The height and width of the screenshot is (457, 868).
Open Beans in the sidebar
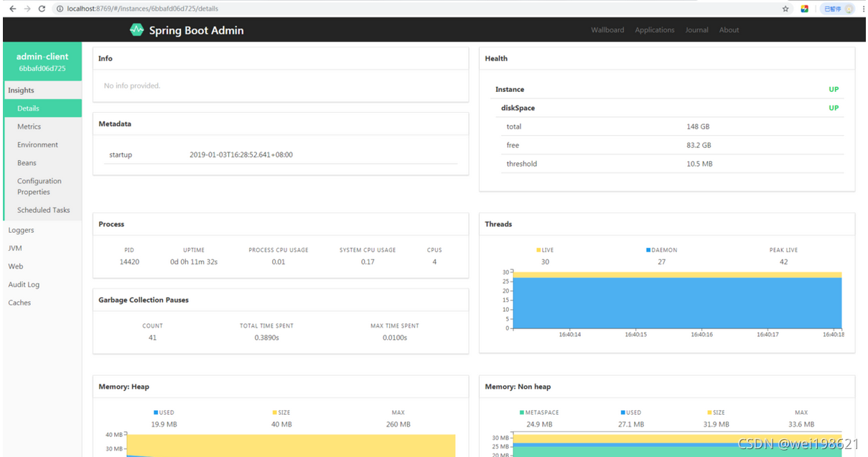(x=42, y=163)
